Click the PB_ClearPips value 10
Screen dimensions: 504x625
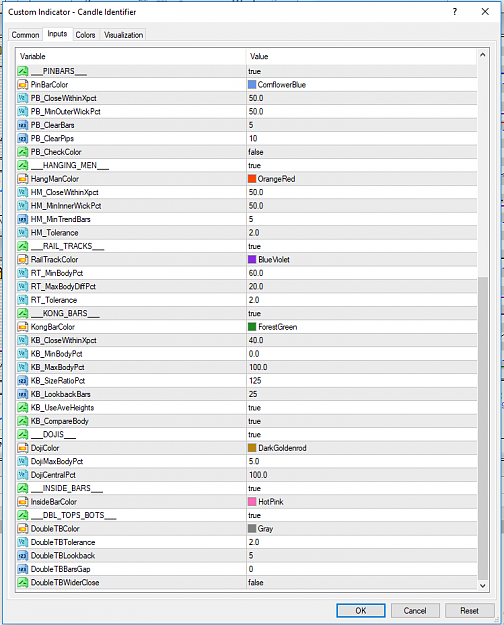pyautogui.click(x=253, y=138)
